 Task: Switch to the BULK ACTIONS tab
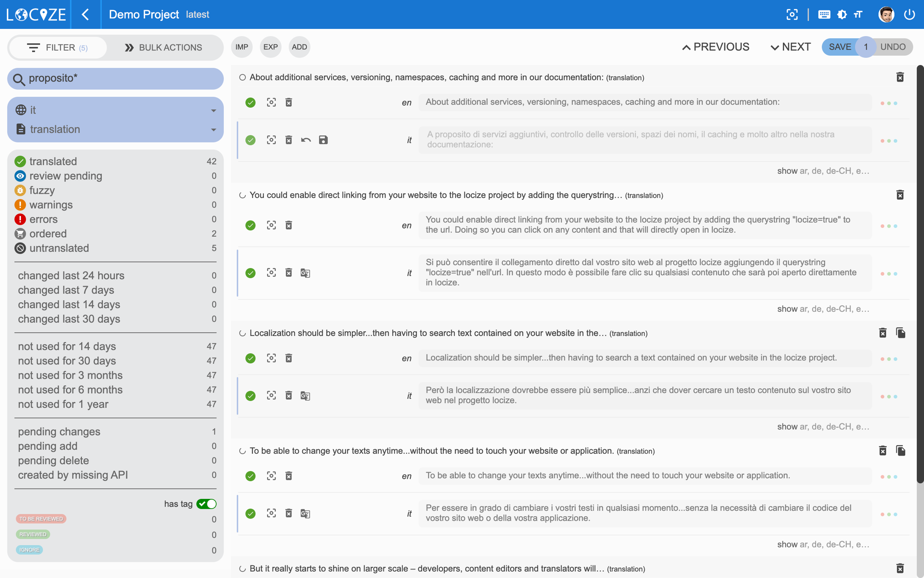point(164,47)
